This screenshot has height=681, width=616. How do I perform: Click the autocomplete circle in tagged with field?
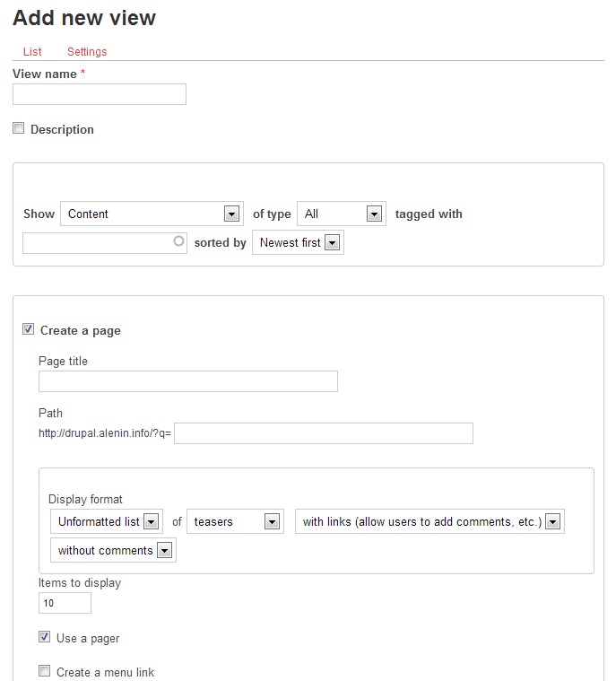(x=178, y=241)
